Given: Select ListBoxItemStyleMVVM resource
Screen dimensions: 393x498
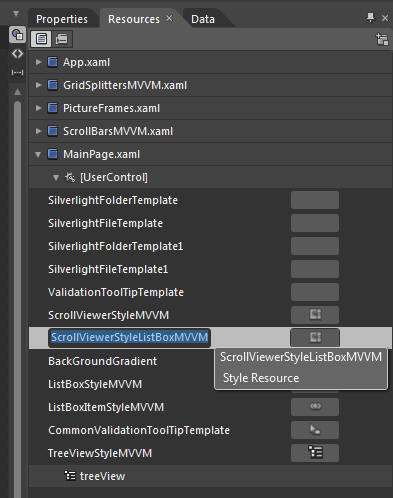Looking at the screenshot, I should click(x=106, y=407).
